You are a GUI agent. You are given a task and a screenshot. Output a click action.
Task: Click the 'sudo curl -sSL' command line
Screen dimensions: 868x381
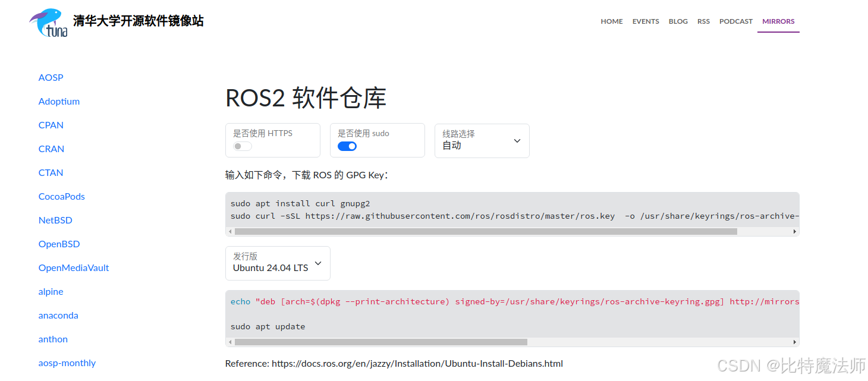(x=514, y=216)
